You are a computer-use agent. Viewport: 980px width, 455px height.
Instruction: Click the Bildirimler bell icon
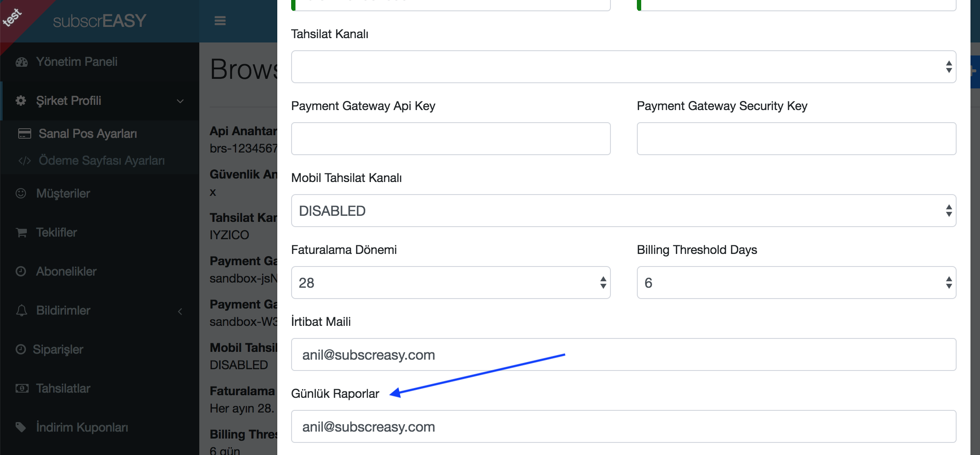21,310
